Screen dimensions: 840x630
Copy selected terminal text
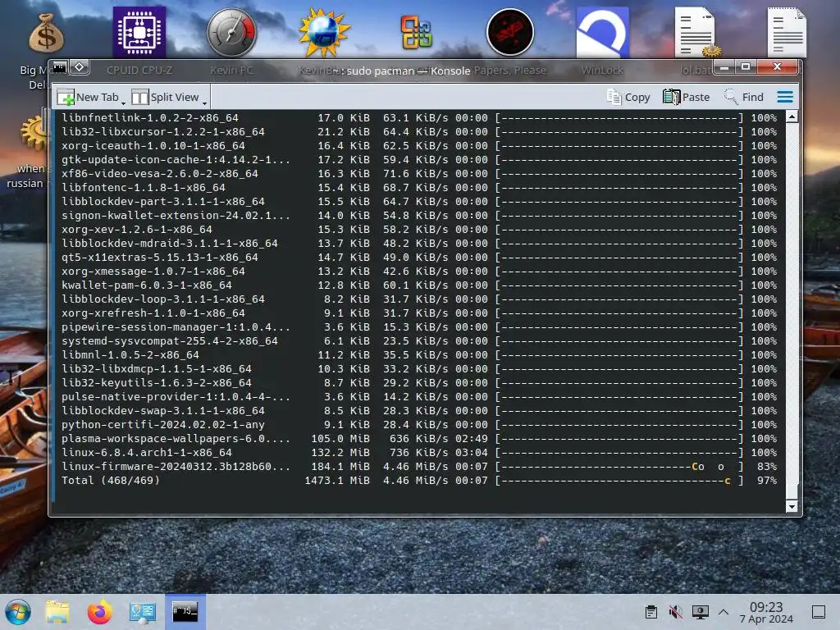(x=628, y=97)
